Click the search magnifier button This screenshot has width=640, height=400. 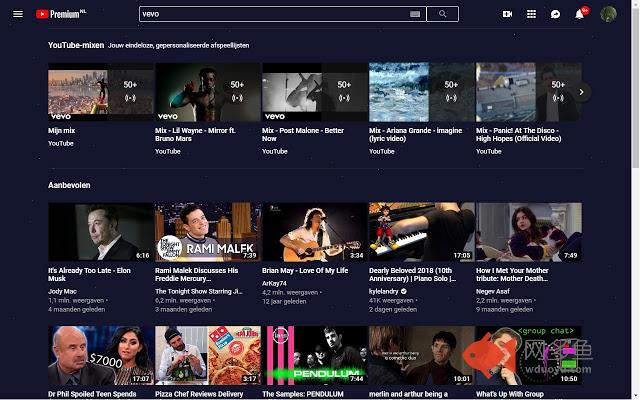point(442,14)
